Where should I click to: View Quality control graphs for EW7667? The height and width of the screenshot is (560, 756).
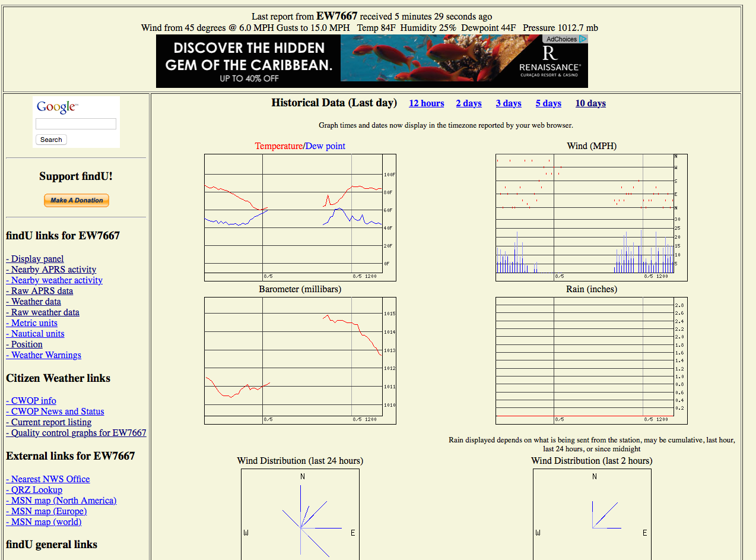[x=75, y=432]
